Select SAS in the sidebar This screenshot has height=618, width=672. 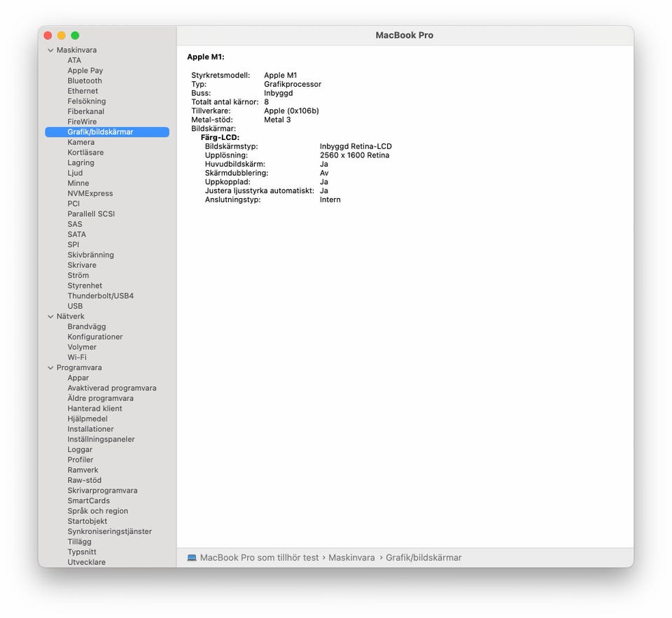pos(75,224)
